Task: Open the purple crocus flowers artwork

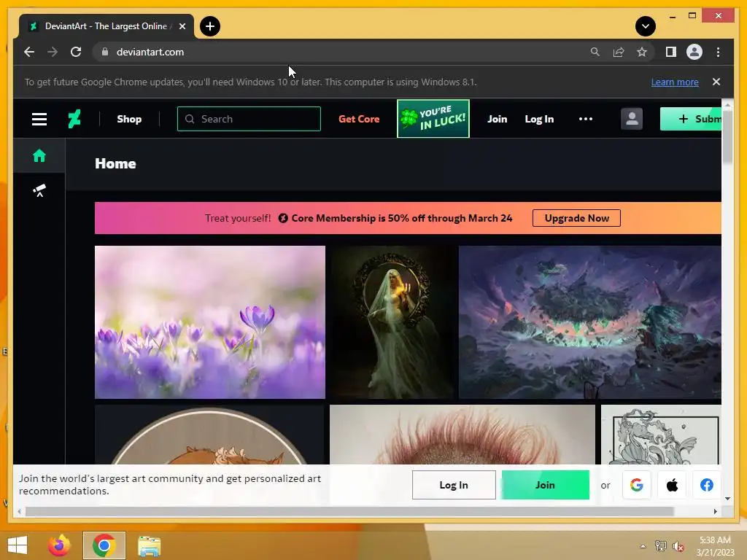Action: pyautogui.click(x=210, y=322)
